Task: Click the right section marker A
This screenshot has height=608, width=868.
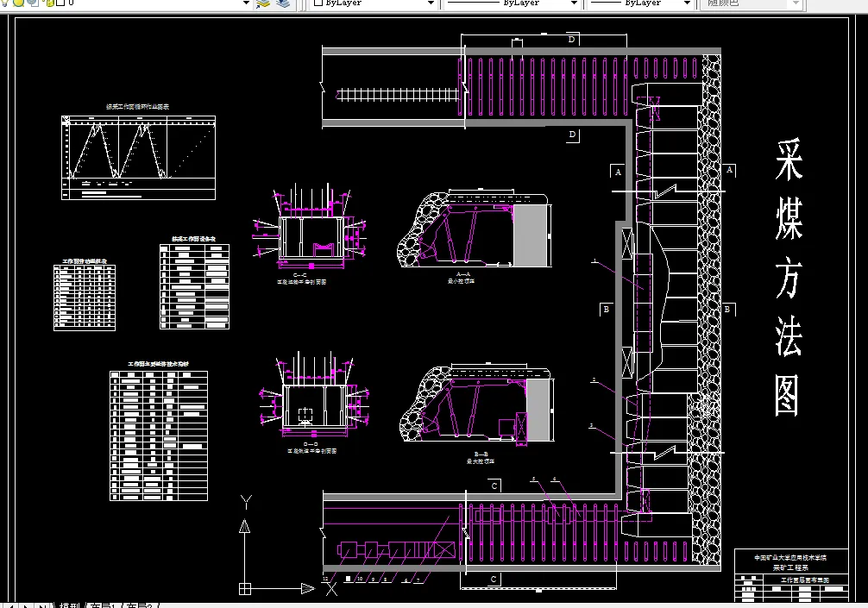Action: [729, 170]
